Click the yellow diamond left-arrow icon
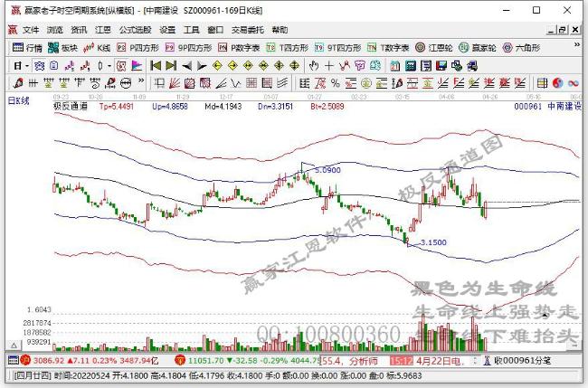588x388 pixels. pos(217,66)
